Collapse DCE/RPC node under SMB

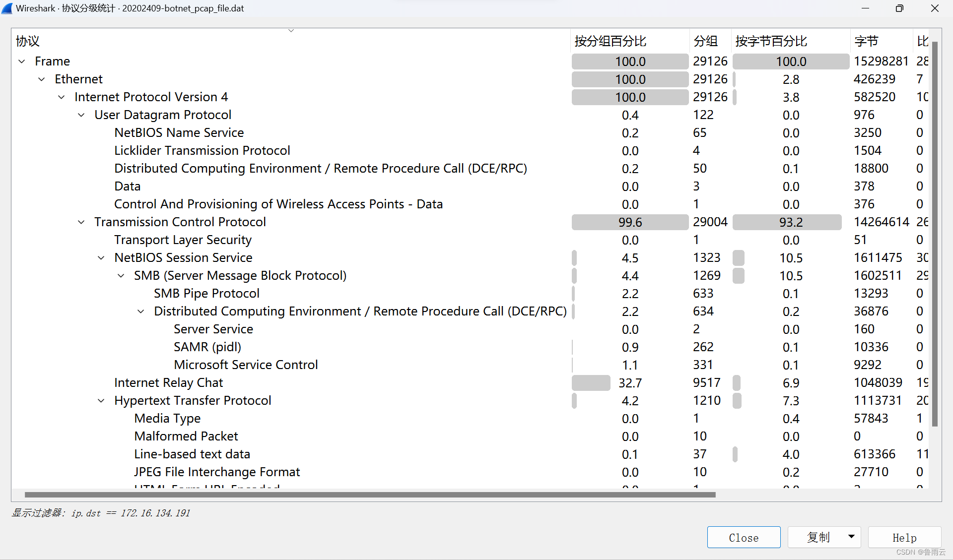tap(141, 311)
